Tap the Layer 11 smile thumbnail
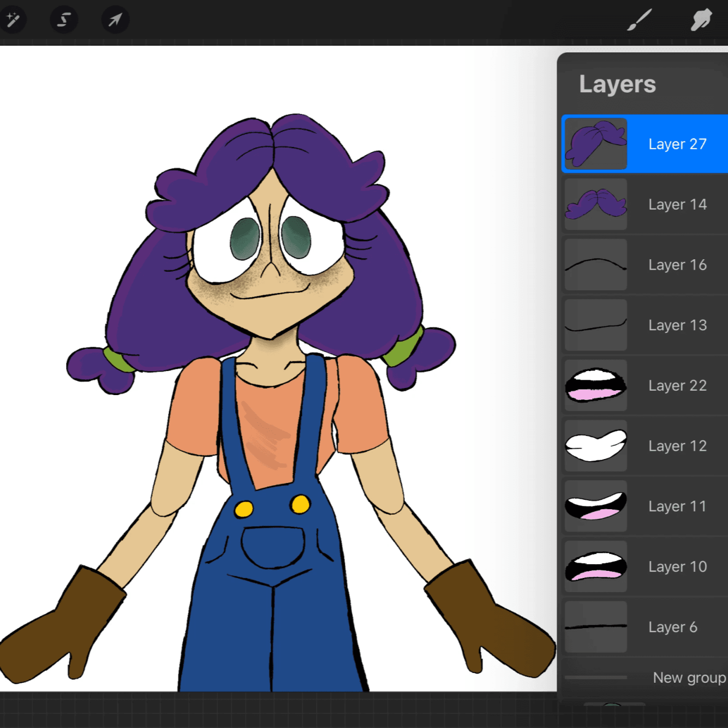This screenshot has width=728, height=728. coord(596,506)
